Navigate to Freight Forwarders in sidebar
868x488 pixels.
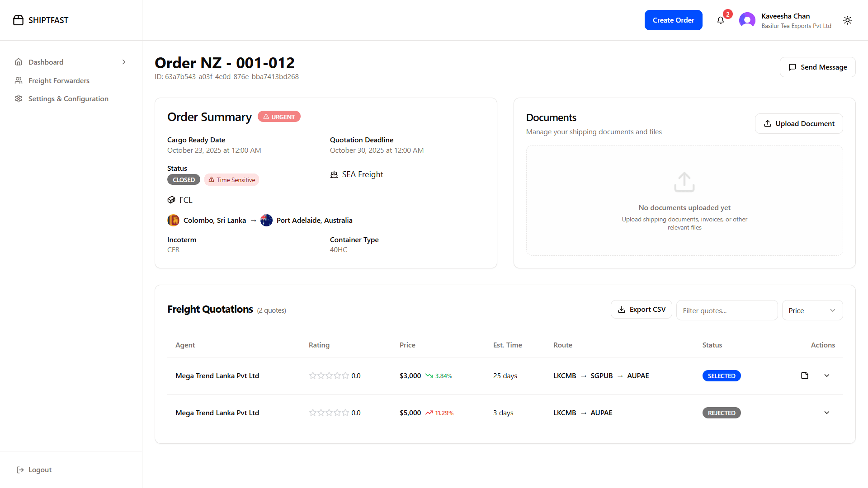(58, 80)
